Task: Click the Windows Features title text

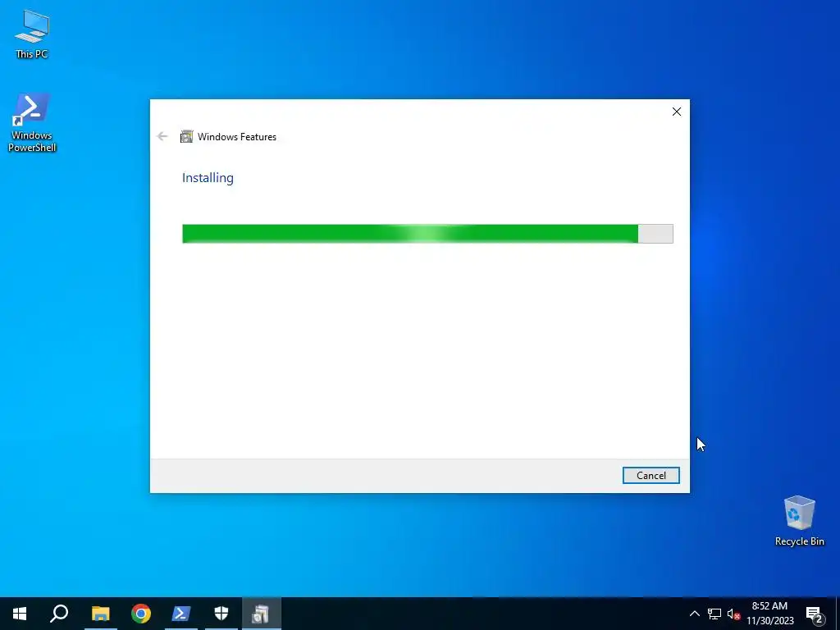Action: (x=237, y=137)
